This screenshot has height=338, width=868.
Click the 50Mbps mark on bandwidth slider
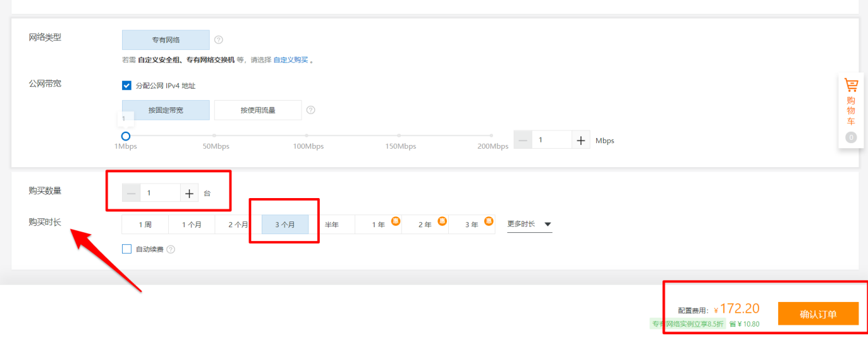(x=215, y=135)
